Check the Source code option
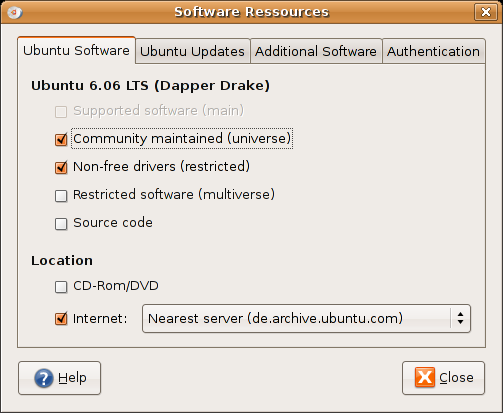 click(61, 223)
